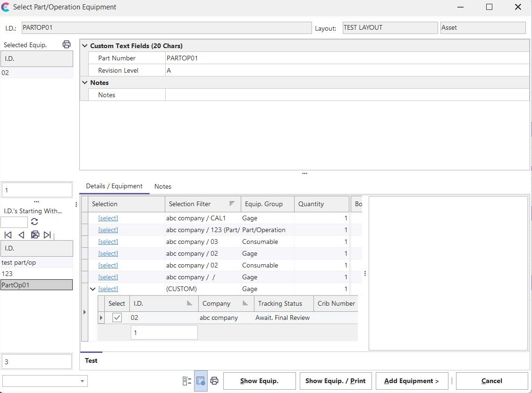The width and height of the screenshot is (532, 393).
Task: Jump to the first record in I.D. list
Action: [8, 235]
